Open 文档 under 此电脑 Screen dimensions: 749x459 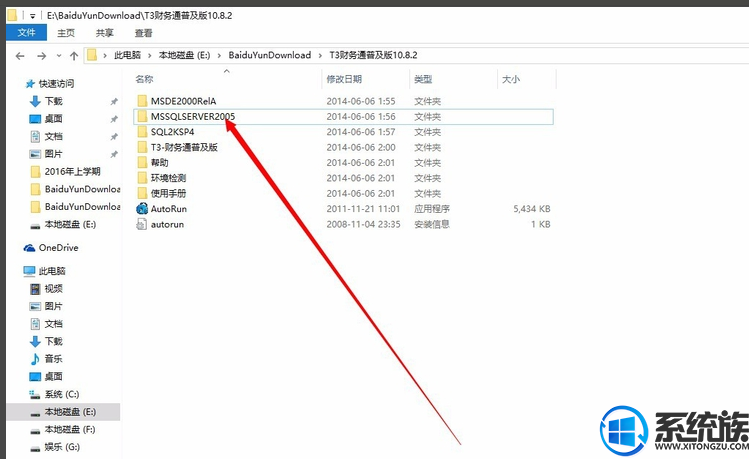point(54,324)
